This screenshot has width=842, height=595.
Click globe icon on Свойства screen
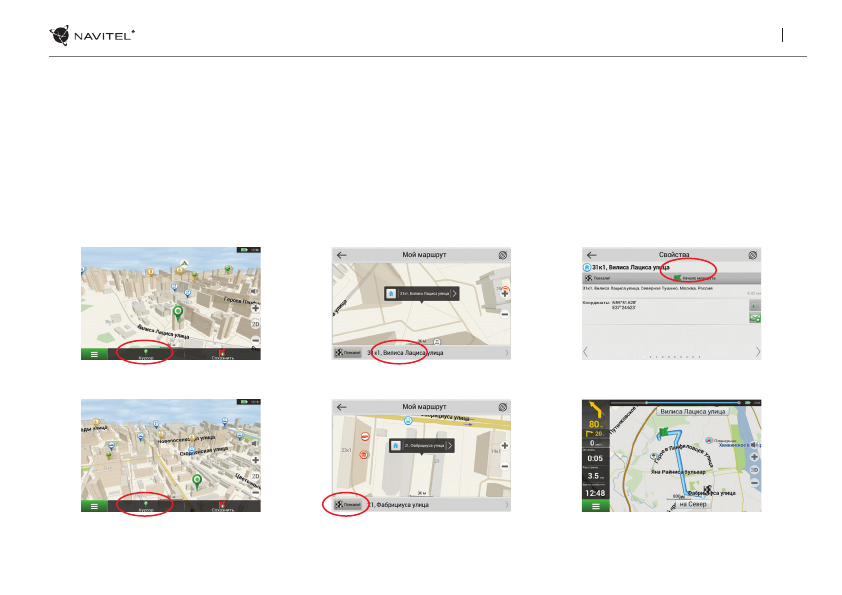[753, 255]
